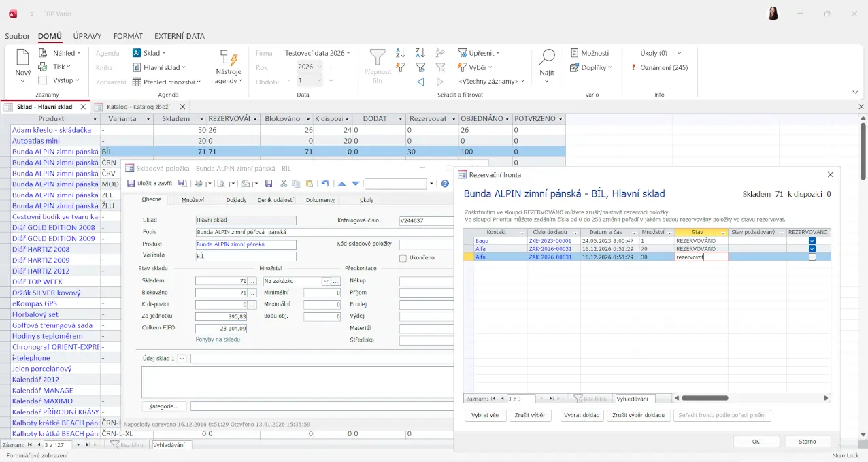Sort ascending with the A-Z icon
This screenshot has width=868, height=462.
[x=401, y=53]
